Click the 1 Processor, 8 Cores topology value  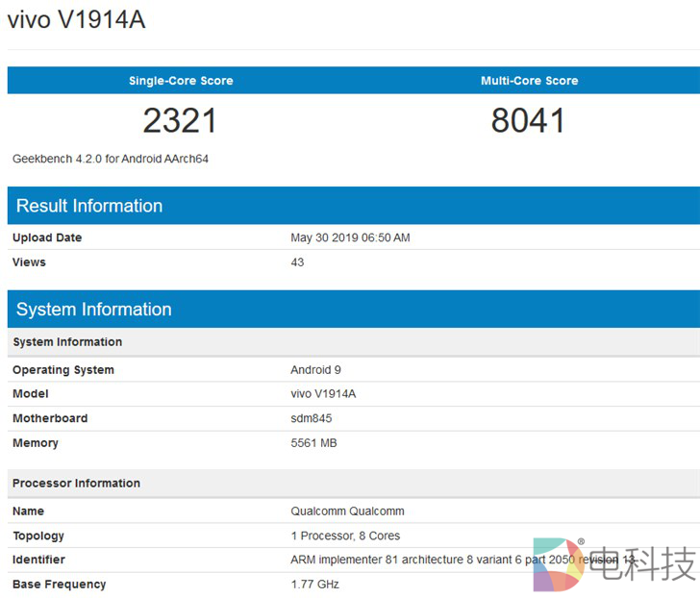click(x=345, y=536)
